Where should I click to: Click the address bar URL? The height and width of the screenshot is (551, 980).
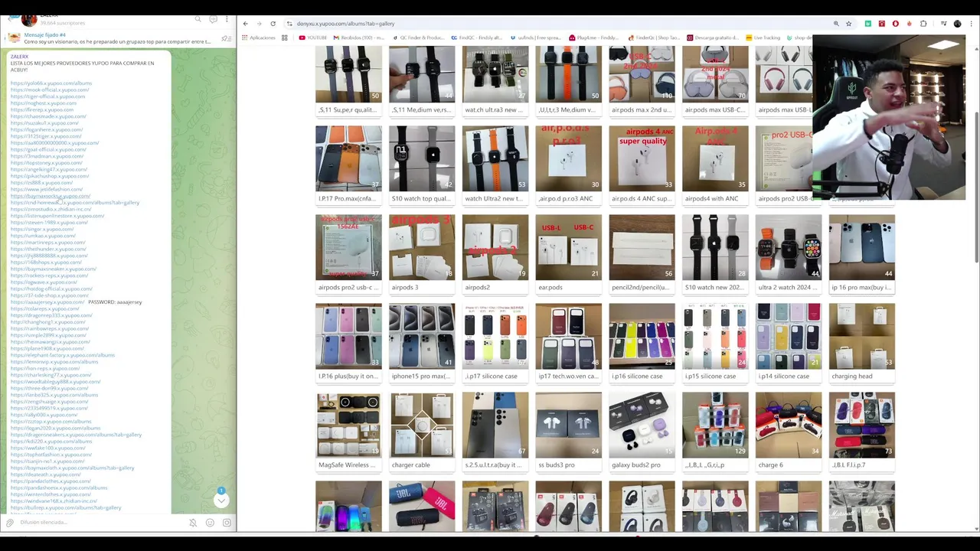[x=346, y=24]
